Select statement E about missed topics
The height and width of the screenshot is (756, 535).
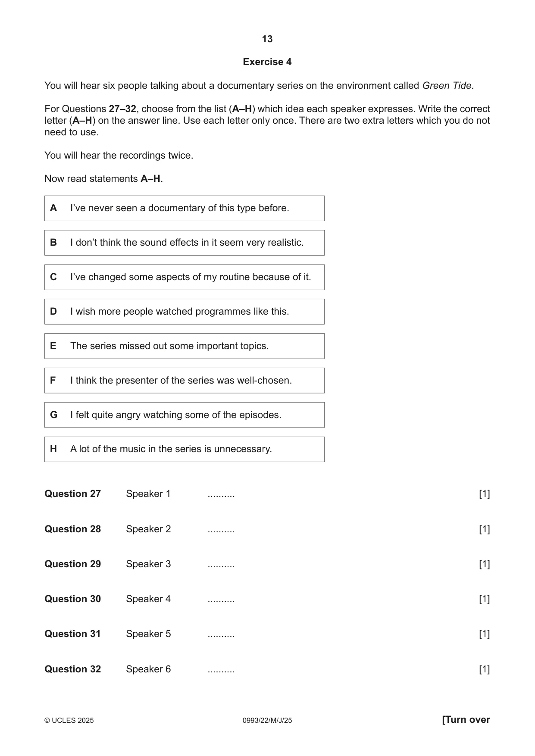[x=185, y=346]
